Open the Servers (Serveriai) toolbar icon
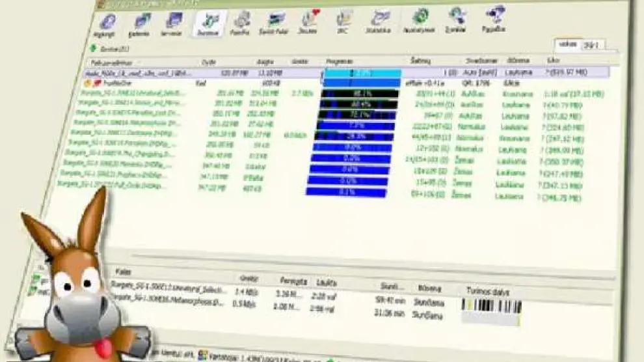 click(172, 25)
